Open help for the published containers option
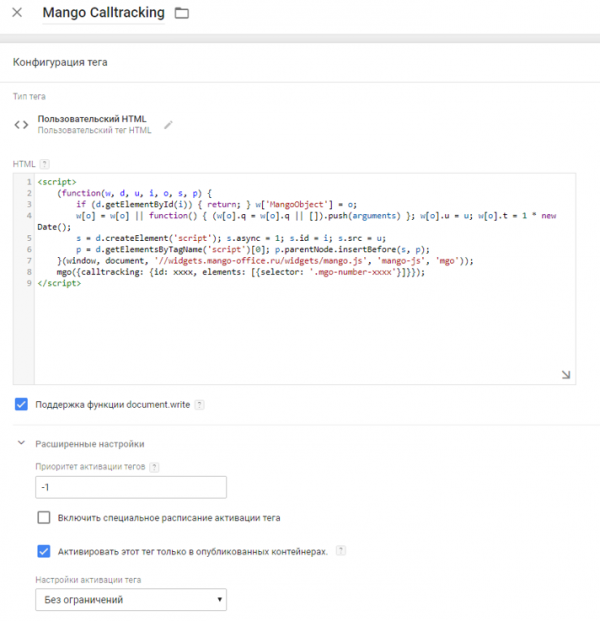This screenshot has height=621, width=600. (341, 551)
